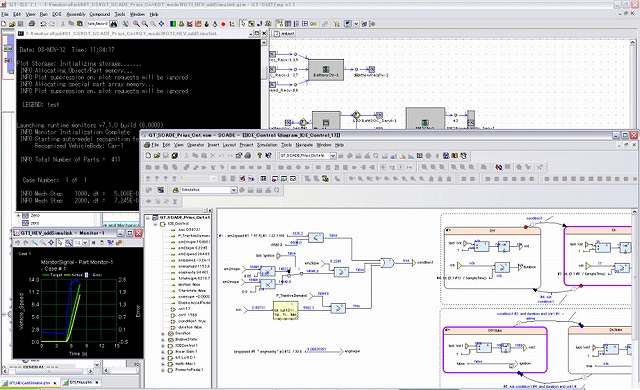Click the fatk_Record search field in GT-ISE toolbar
The height and width of the screenshot is (390, 640).
coord(98,24)
